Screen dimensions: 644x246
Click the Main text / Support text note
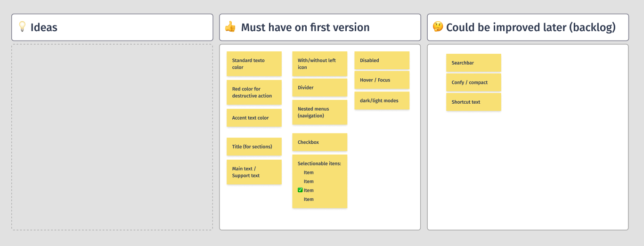click(x=254, y=172)
